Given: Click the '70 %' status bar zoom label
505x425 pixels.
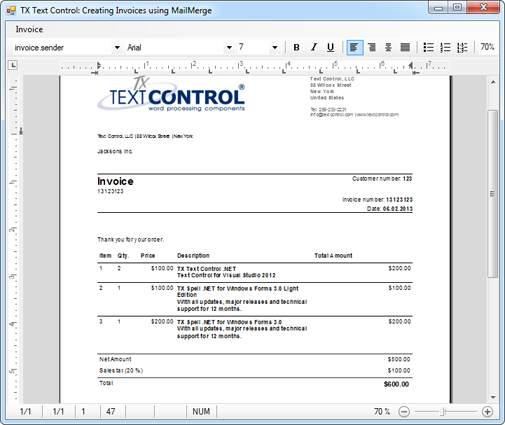Looking at the screenshot, I should pos(382,412).
